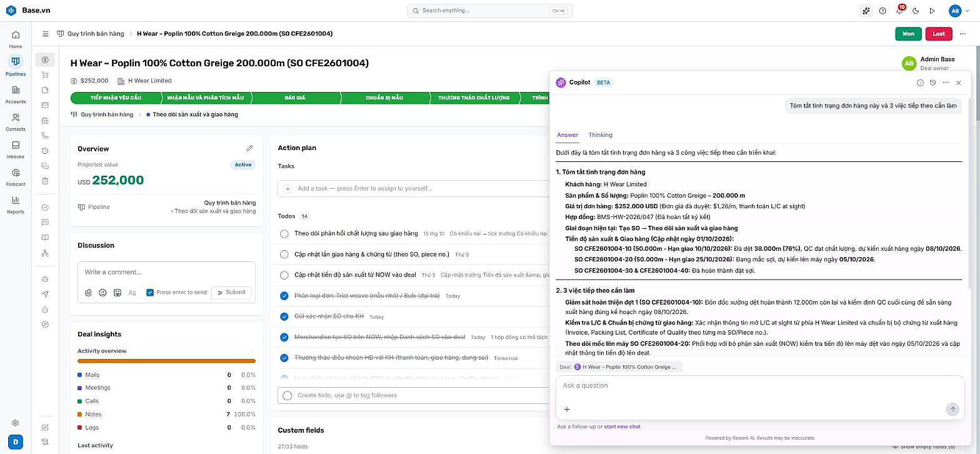Open Copilot chat history icon
Image resolution: width=980 pixels, height=454 pixels.
932,83
